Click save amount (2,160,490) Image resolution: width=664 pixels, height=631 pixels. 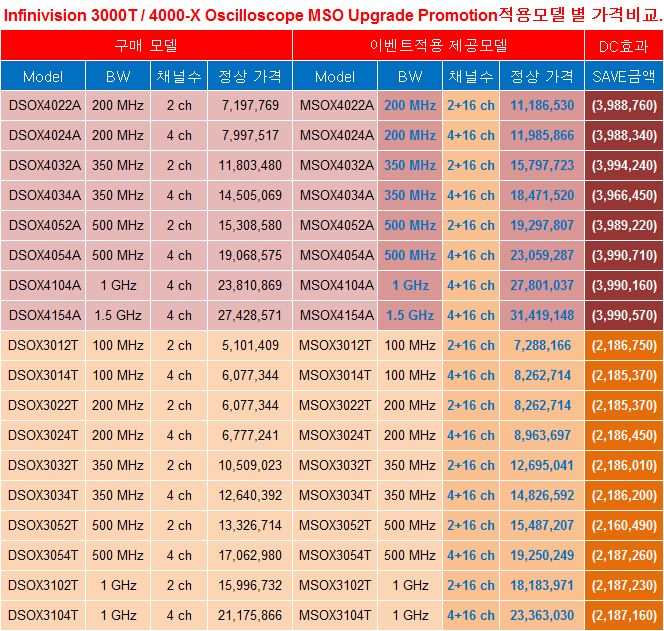(624, 526)
